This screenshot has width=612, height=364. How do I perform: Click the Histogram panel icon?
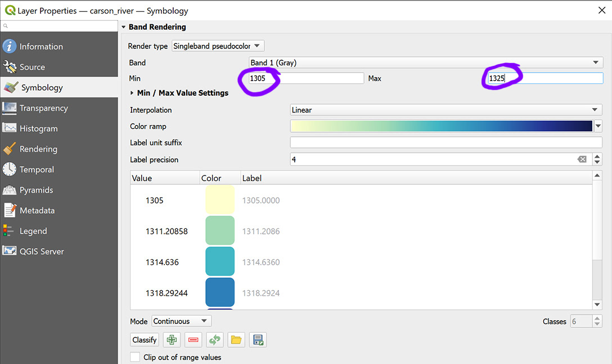(10, 128)
